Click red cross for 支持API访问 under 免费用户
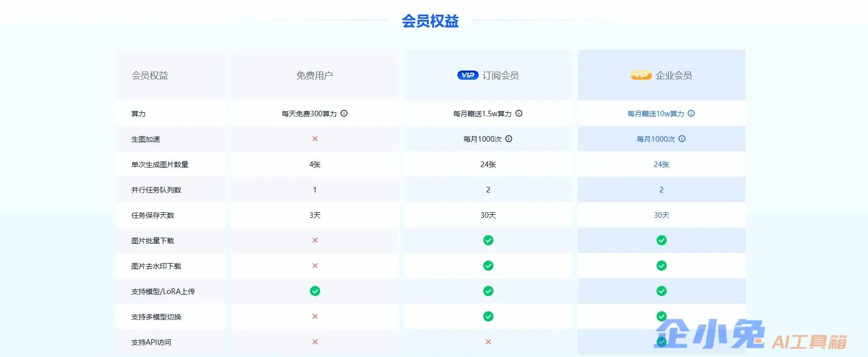 pos(315,342)
